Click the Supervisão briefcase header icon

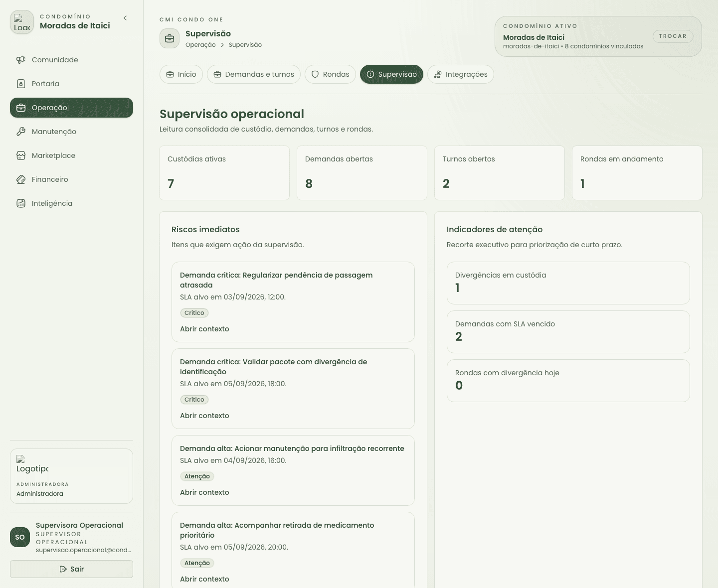pos(170,38)
